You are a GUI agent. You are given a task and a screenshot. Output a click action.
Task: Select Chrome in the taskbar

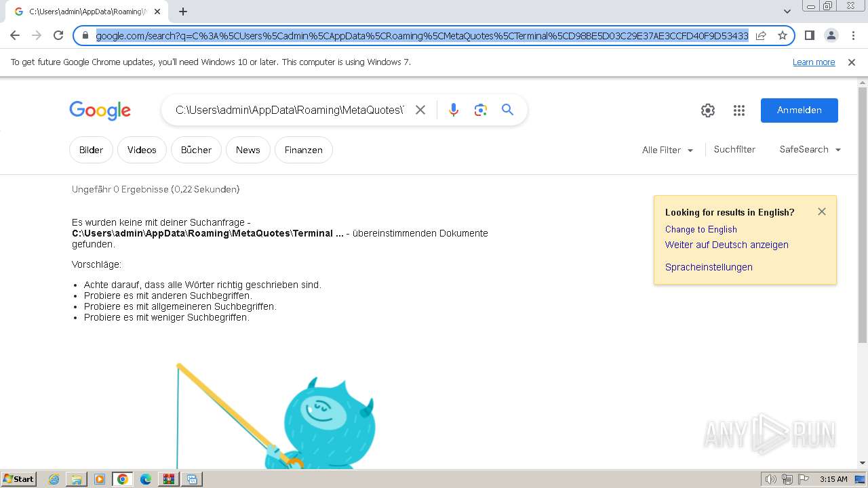tap(122, 479)
